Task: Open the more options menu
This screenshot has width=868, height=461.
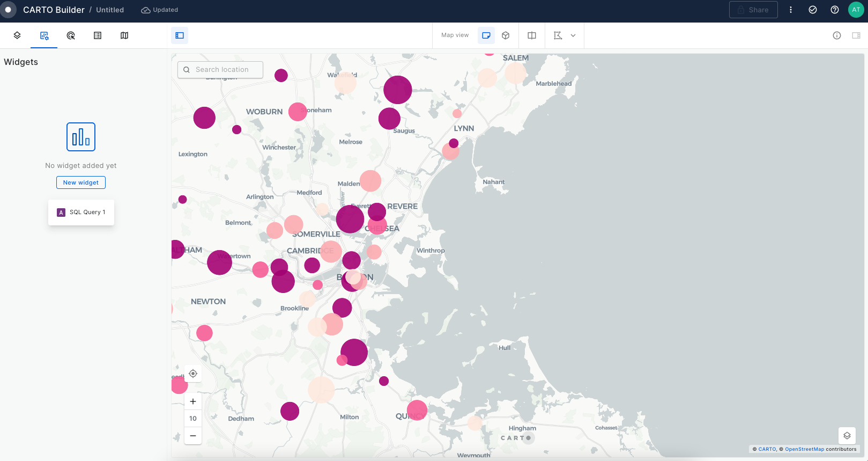Action: click(x=791, y=10)
